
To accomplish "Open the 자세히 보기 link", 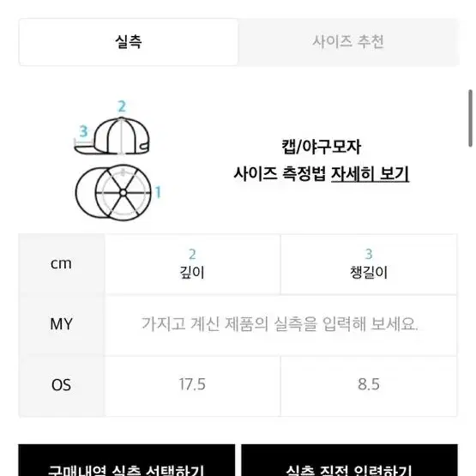I will click(x=370, y=173).
